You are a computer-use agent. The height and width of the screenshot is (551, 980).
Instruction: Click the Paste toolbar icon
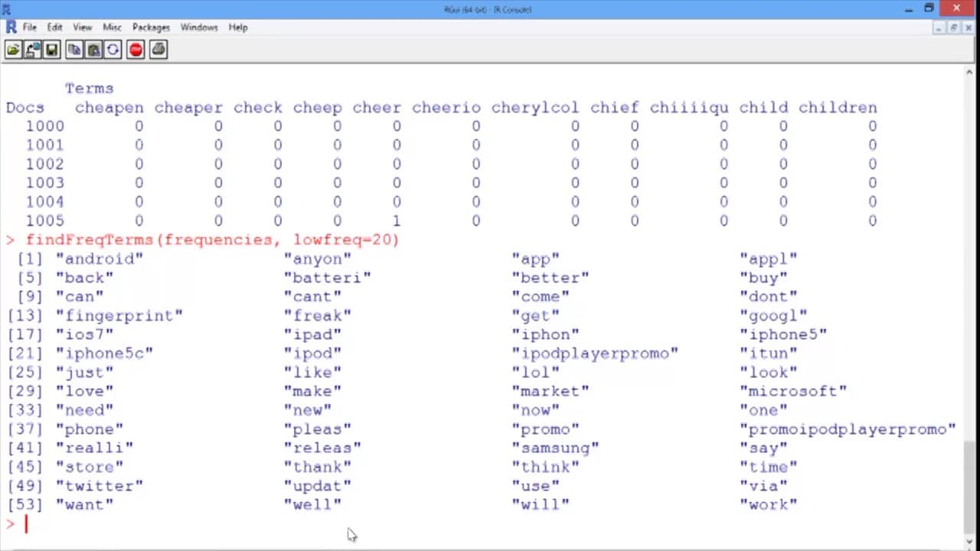tap(93, 51)
